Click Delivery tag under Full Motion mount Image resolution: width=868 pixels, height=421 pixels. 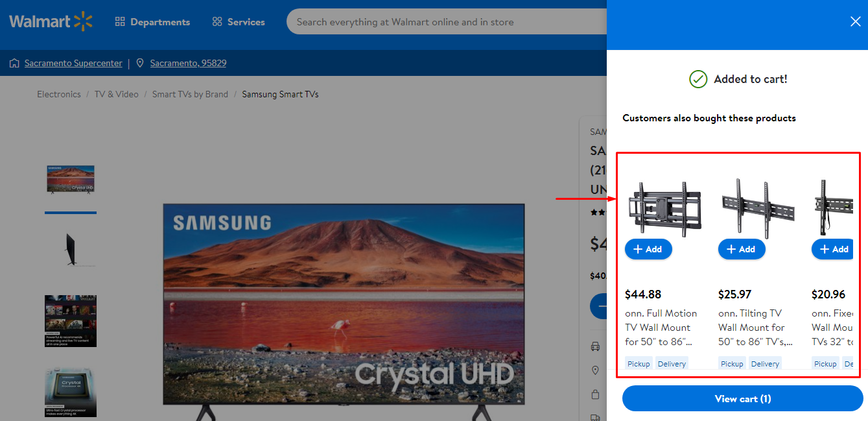coord(672,363)
